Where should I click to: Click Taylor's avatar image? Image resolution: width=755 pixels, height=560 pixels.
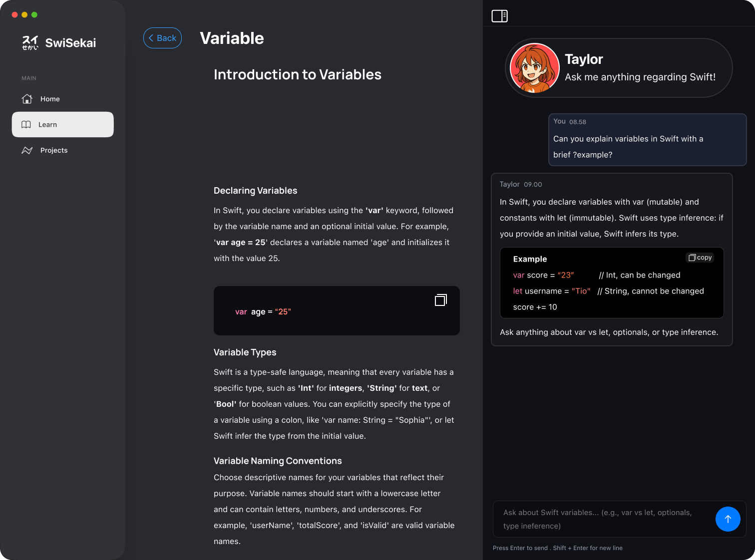[534, 68]
